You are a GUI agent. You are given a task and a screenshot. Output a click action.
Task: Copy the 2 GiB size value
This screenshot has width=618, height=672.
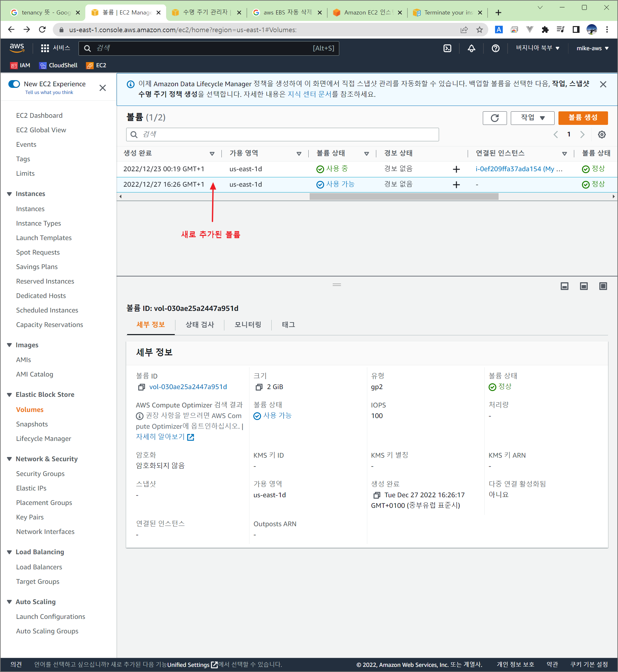[259, 387]
